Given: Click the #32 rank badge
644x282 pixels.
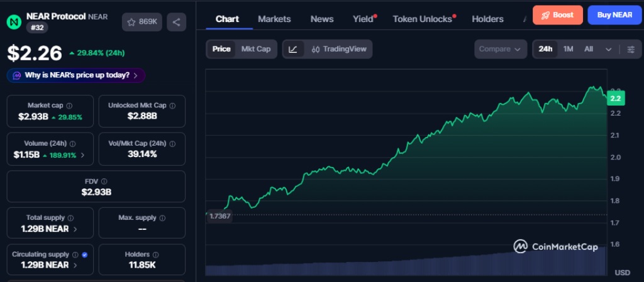Looking at the screenshot, I should [x=37, y=28].
